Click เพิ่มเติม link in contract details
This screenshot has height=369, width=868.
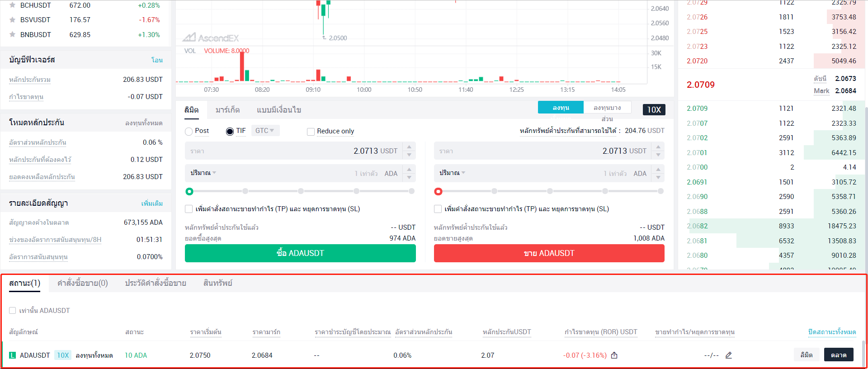click(152, 203)
